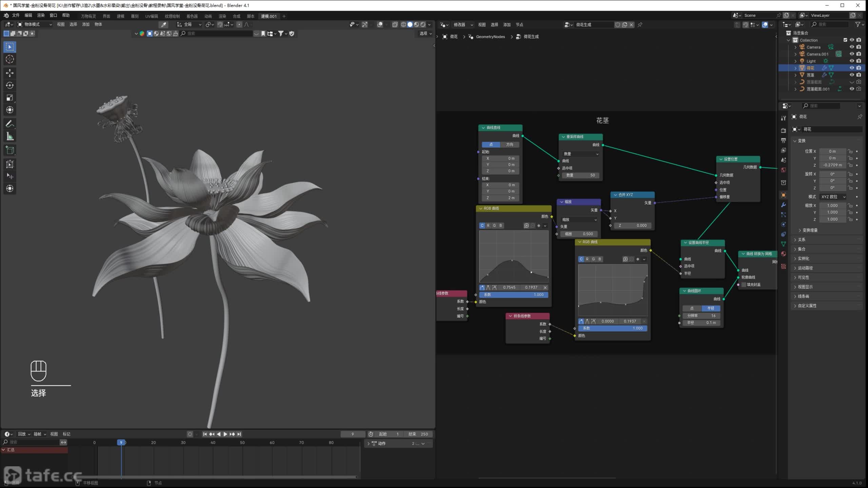
Task: Hide the Light object in outliner
Action: (851, 61)
